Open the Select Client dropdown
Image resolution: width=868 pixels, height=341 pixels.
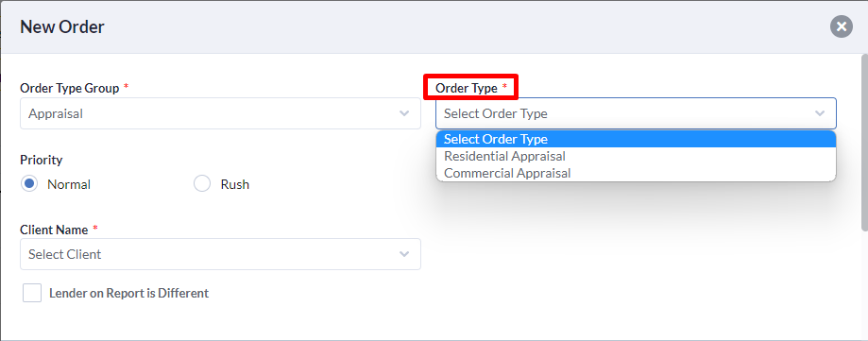coord(220,254)
